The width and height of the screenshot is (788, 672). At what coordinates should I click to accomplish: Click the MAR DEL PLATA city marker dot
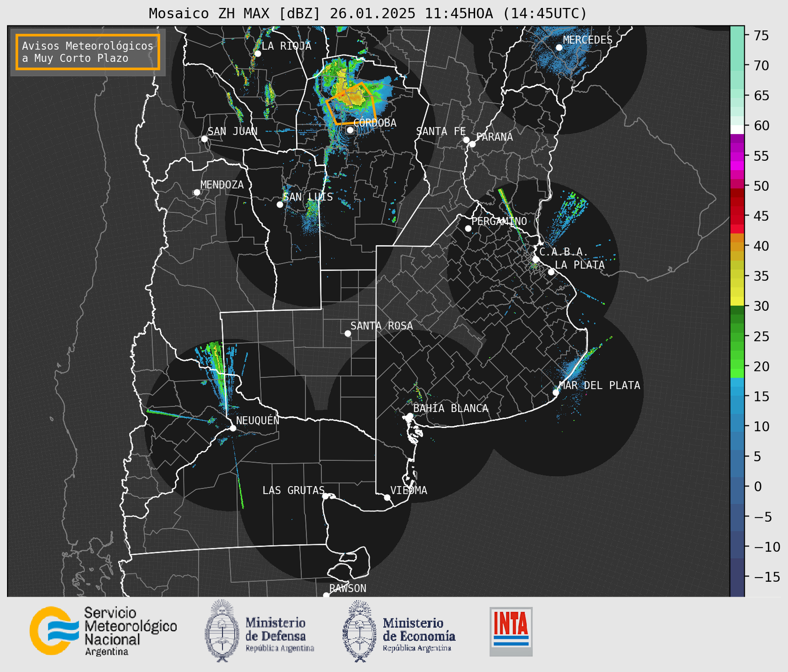(x=555, y=393)
